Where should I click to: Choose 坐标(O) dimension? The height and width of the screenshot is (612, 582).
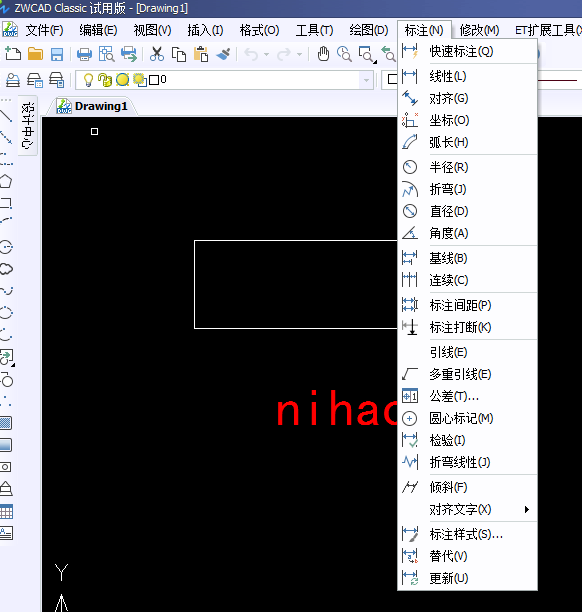tap(467, 120)
